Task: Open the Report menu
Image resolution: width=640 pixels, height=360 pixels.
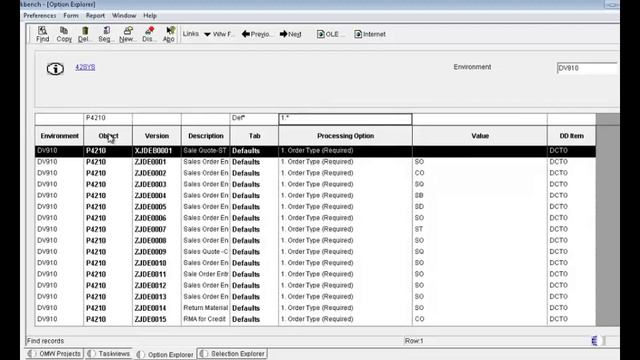Action: pyautogui.click(x=95, y=16)
